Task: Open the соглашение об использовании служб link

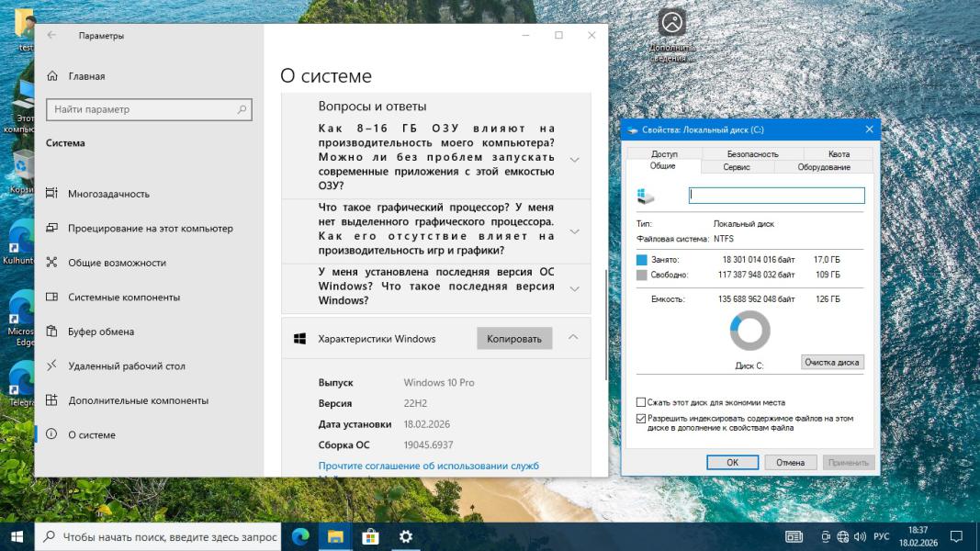Action: (428, 466)
